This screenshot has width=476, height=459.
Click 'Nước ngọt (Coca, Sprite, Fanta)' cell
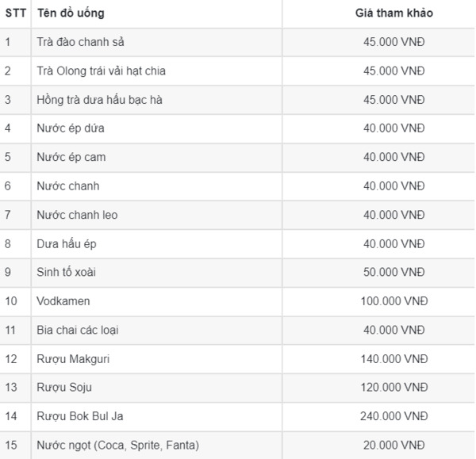117,446
